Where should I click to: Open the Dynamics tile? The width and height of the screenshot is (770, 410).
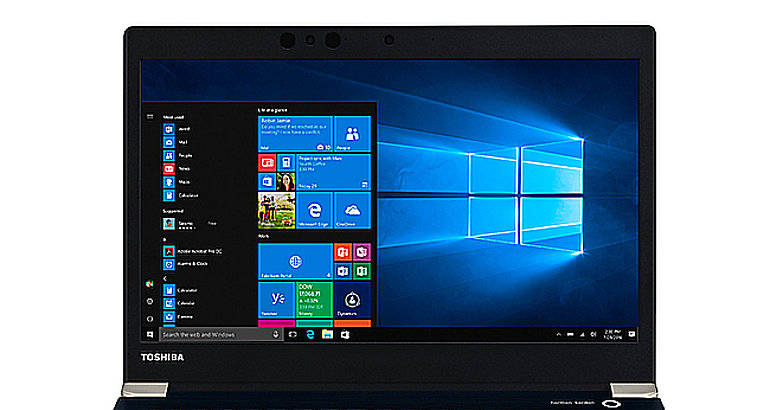[353, 300]
